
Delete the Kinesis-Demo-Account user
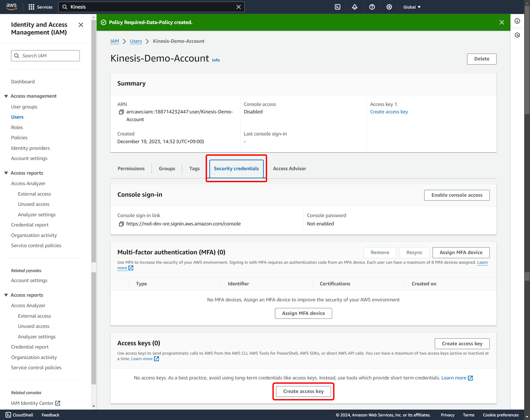(482, 59)
